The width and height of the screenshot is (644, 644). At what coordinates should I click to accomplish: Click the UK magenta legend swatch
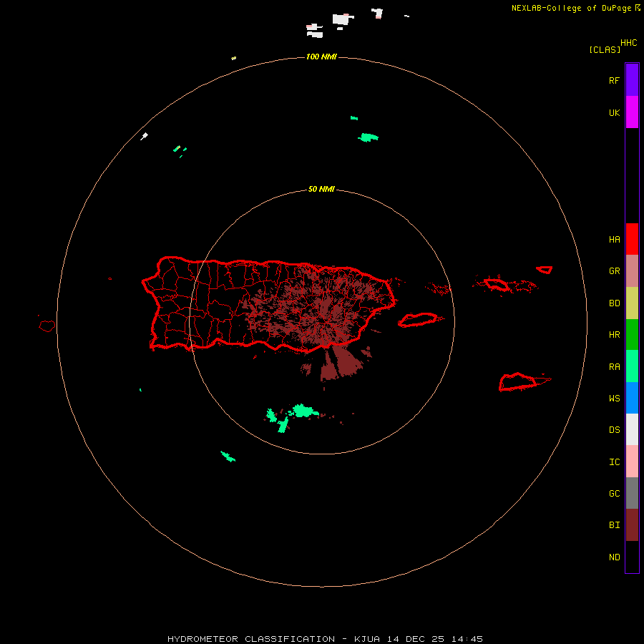click(x=632, y=112)
